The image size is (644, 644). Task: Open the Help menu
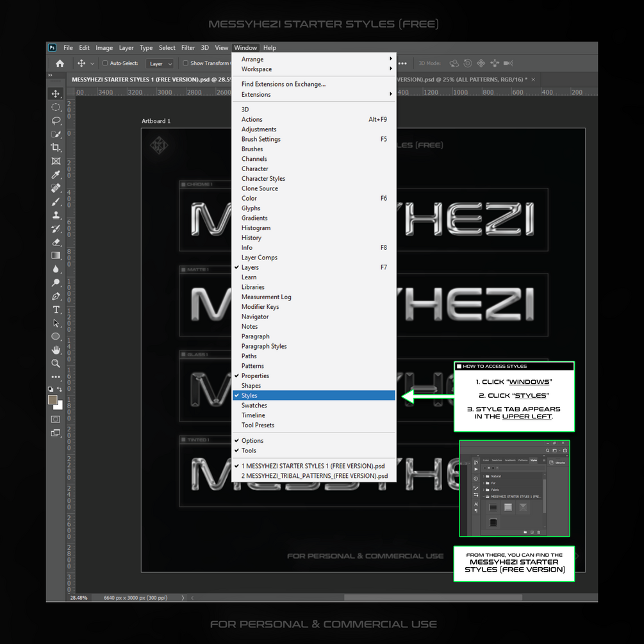(x=270, y=48)
